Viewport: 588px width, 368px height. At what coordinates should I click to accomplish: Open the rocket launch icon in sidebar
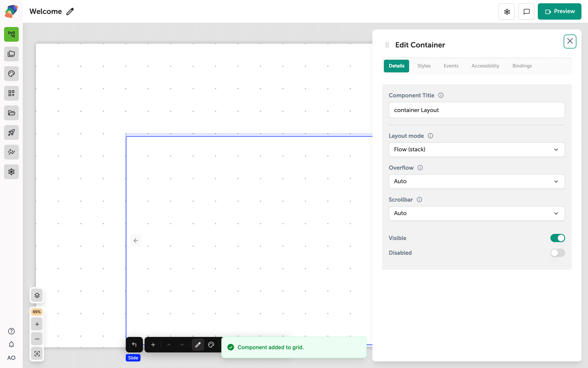click(11, 132)
